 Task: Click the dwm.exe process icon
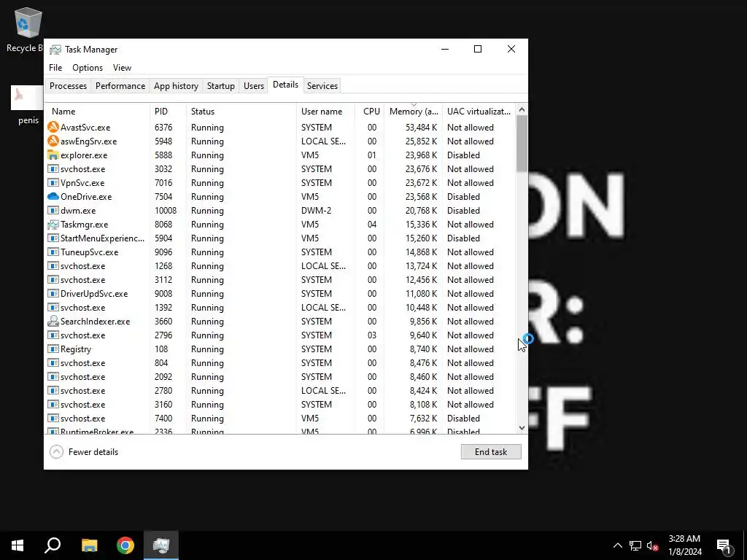(x=53, y=211)
